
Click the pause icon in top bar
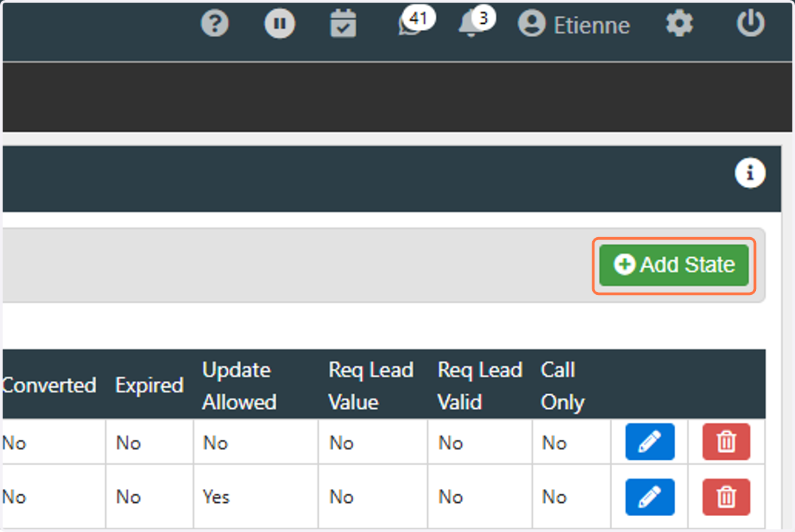(x=280, y=25)
